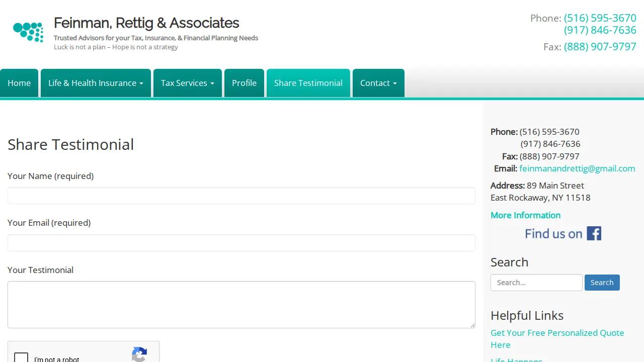
Task: Click header fax number (888) 907-9797
Action: [600, 47]
